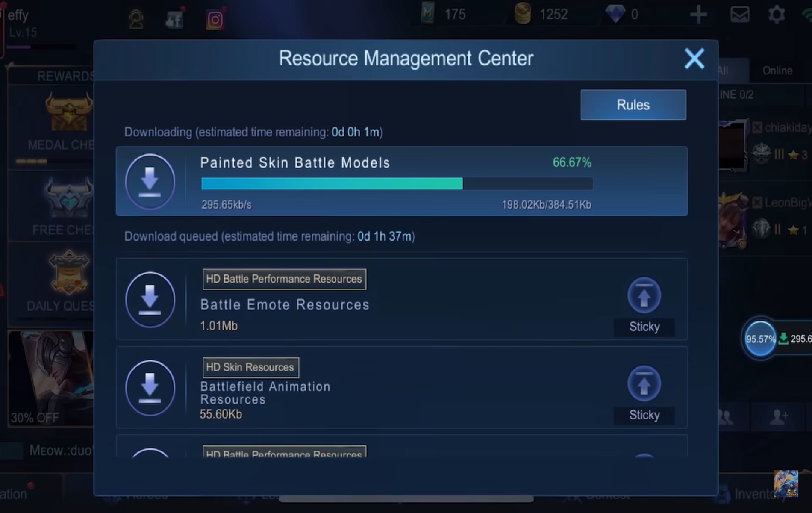This screenshot has height=513, width=812.
Task: Open the Facebook icon in top bar
Action: point(175,19)
